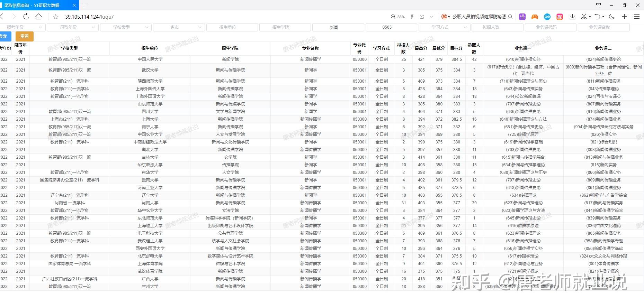Open the skin shirt icon in title bar
Image resolution: width=644 pixels, height=308 pixels.
(x=598, y=5)
